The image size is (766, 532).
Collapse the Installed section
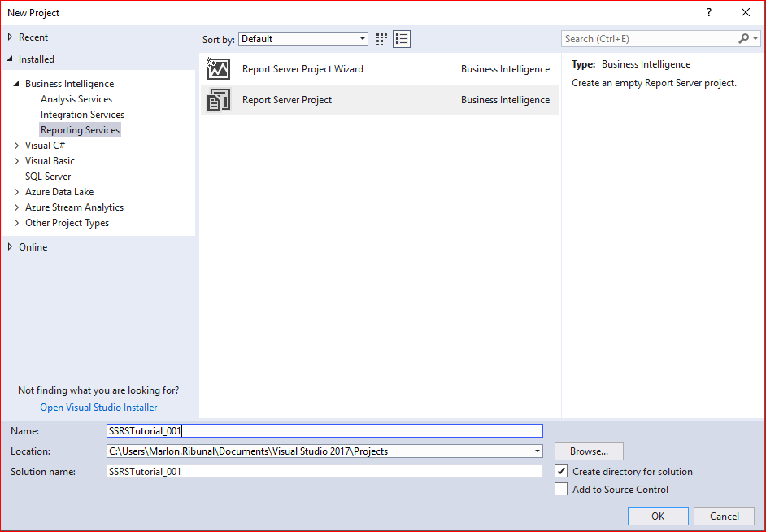10,59
